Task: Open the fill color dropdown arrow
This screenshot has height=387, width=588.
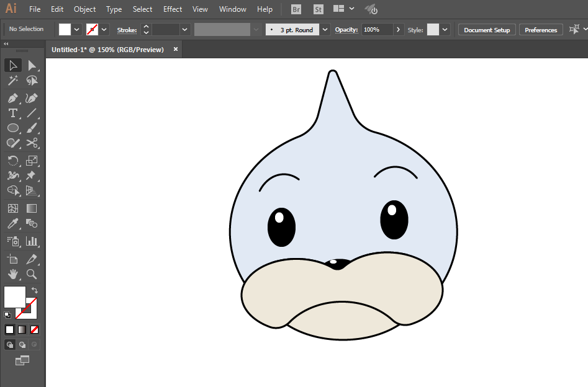Action: point(77,30)
